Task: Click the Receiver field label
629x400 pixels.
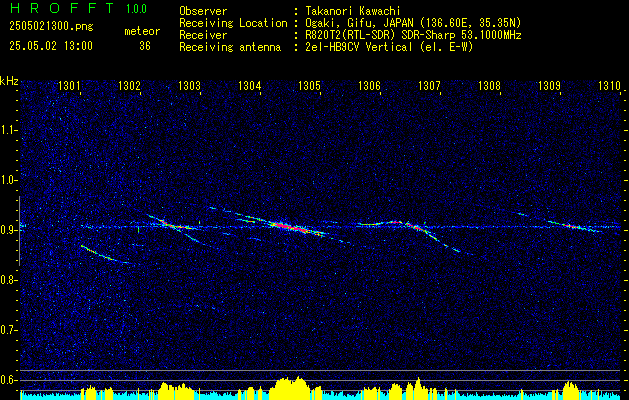Action: 203,35
